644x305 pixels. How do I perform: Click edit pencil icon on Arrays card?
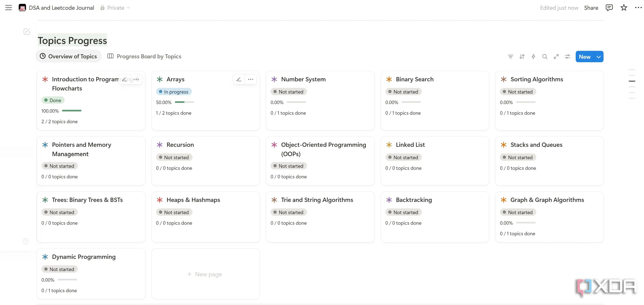(x=239, y=80)
